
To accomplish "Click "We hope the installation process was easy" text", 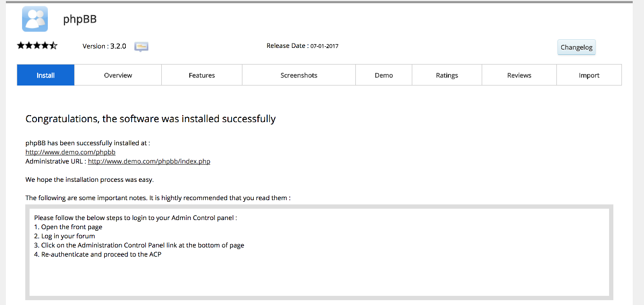I will [x=90, y=180].
